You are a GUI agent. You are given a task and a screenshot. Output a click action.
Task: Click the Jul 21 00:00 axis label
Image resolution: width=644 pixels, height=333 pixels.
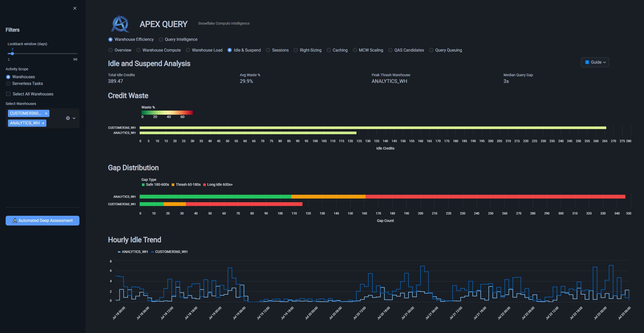[x=407, y=313]
